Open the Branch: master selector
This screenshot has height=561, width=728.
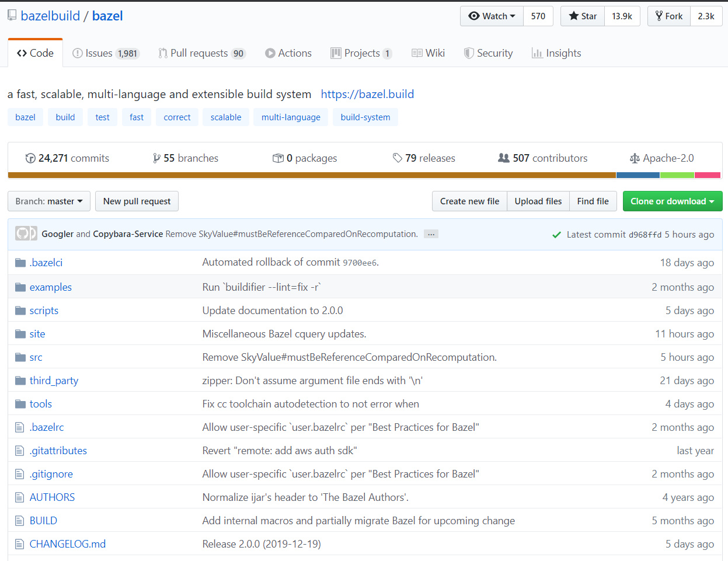[x=49, y=201]
